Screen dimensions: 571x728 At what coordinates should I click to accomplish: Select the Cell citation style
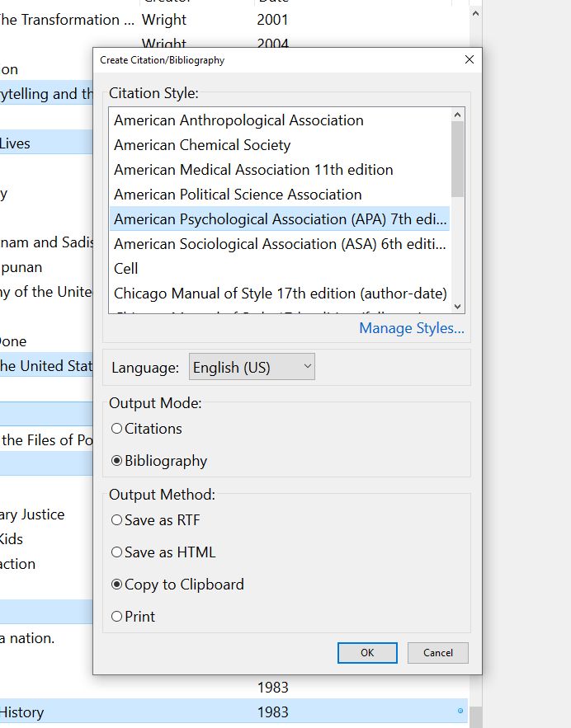(280, 268)
